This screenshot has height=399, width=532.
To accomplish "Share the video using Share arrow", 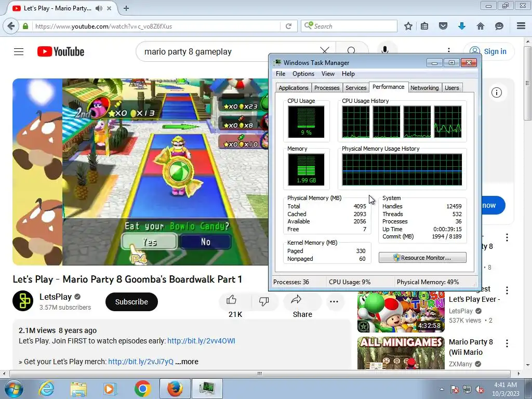I will coord(296,300).
